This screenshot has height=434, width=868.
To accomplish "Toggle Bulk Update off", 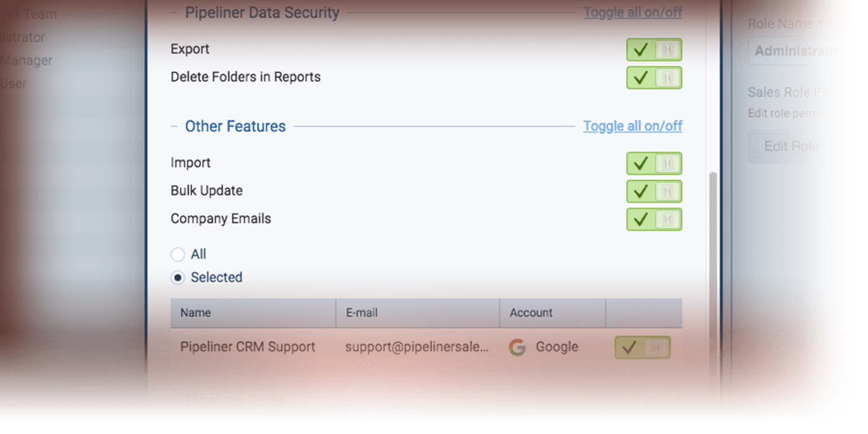I will click(654, 191).
